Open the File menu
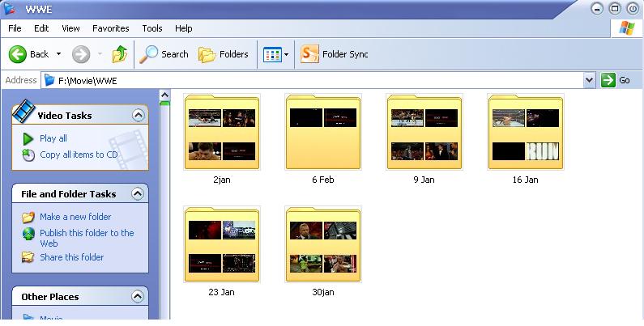Screen dimensions: 644x326 point(15,28)
